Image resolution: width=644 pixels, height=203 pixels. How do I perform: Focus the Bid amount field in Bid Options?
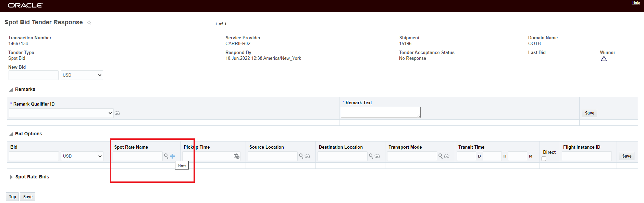coord(34,156)
